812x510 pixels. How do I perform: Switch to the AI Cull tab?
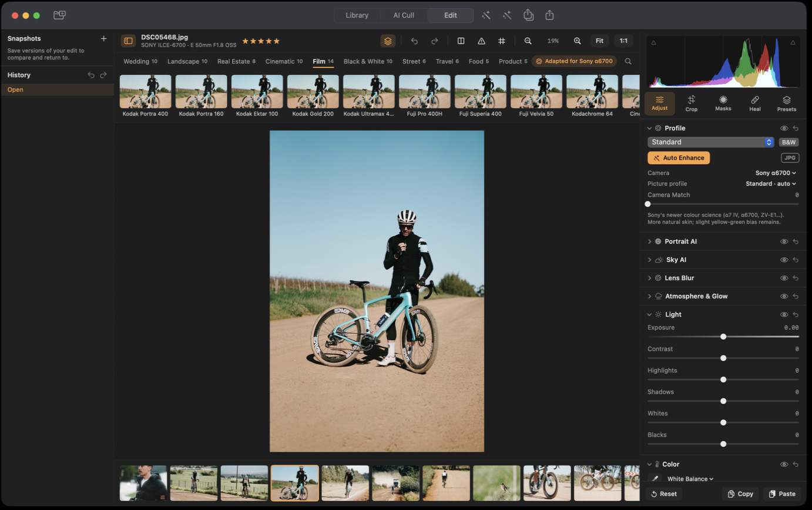click(x=404, y=15)
